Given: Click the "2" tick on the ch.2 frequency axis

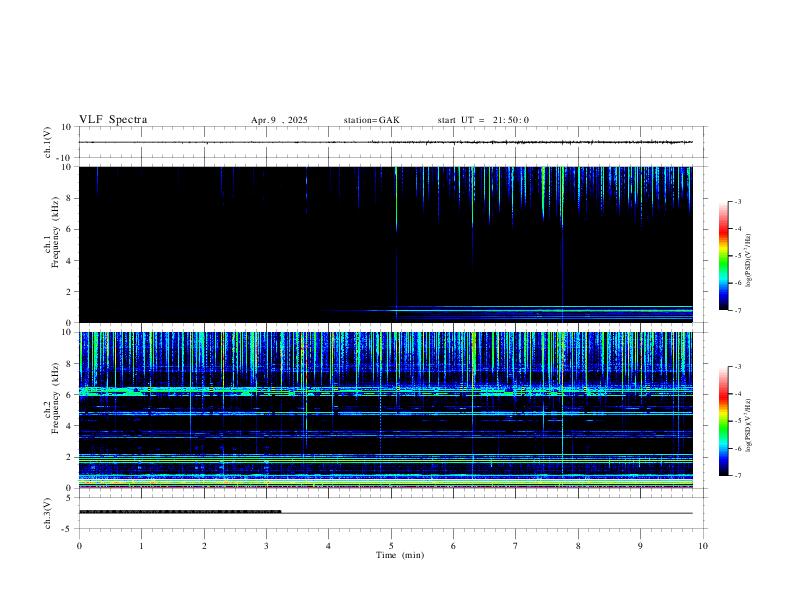Looking at the screenshot, I should (x=69, y=457).
